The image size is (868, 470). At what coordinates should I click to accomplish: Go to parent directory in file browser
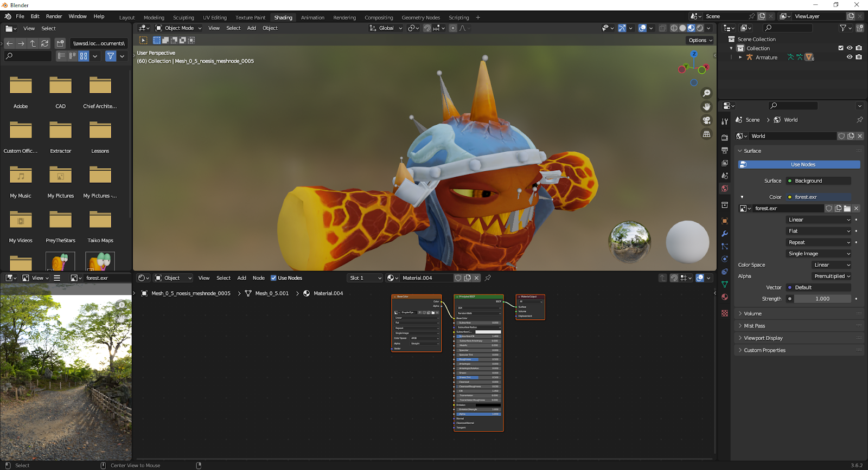[x=33, y=43]
